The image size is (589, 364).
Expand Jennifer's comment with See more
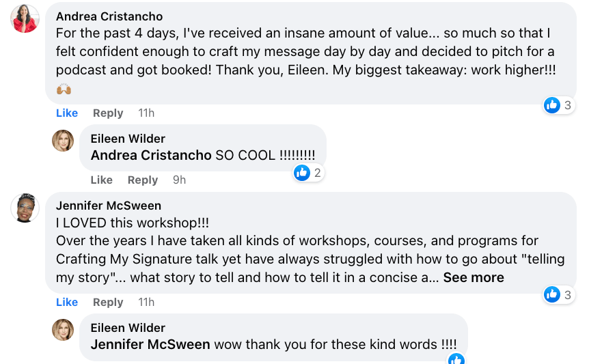click(x=474, y=277)
